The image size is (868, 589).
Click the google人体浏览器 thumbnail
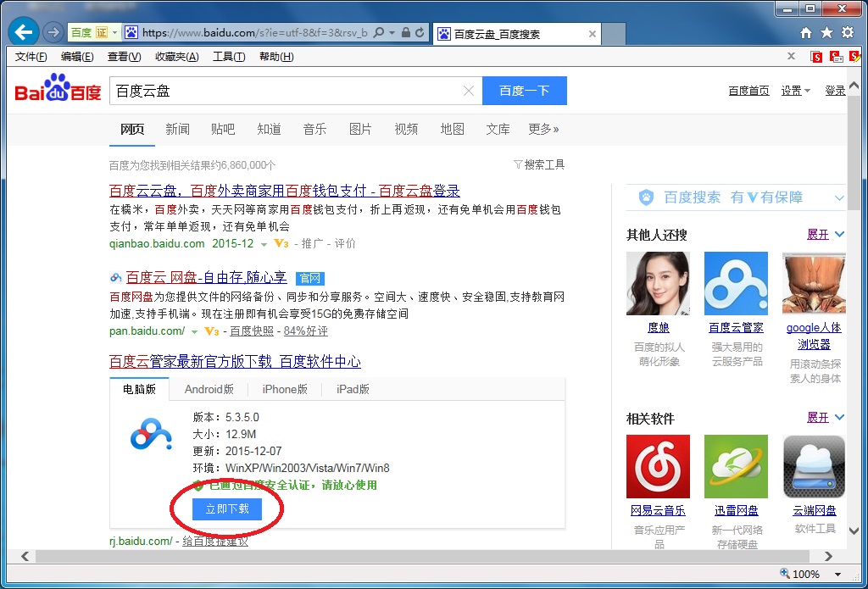pyautogui.click(x=814, y=283)
